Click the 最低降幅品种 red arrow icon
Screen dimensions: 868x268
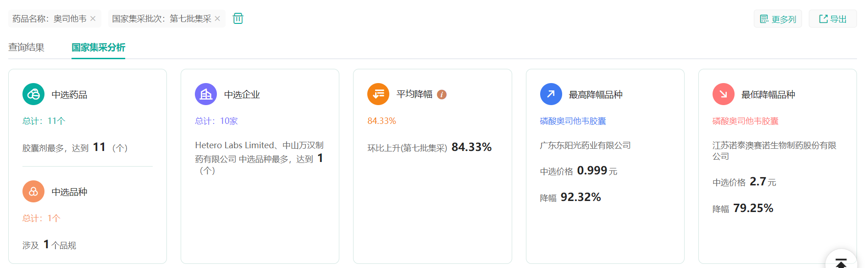[x=724, y=95]
